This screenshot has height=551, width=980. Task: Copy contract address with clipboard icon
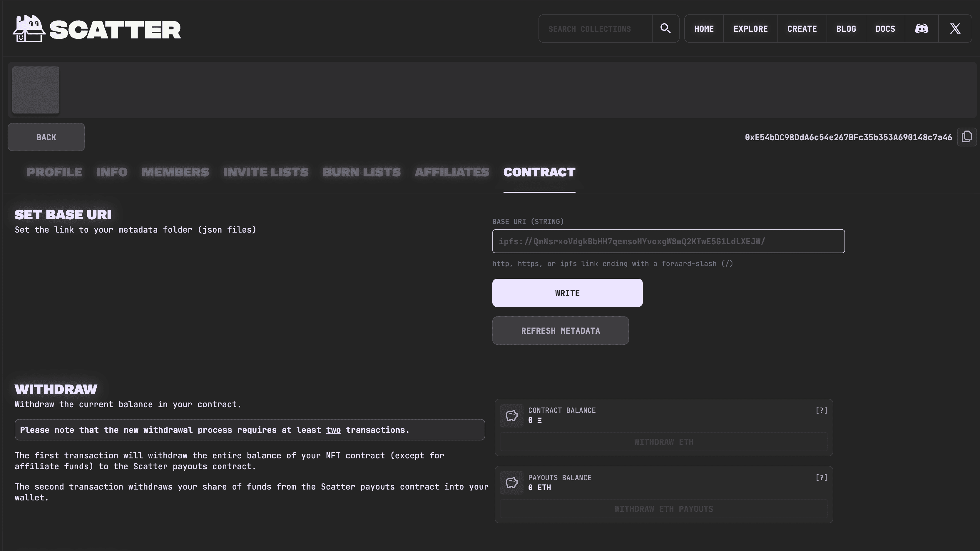pyautogui.click(x=967, y=137)
